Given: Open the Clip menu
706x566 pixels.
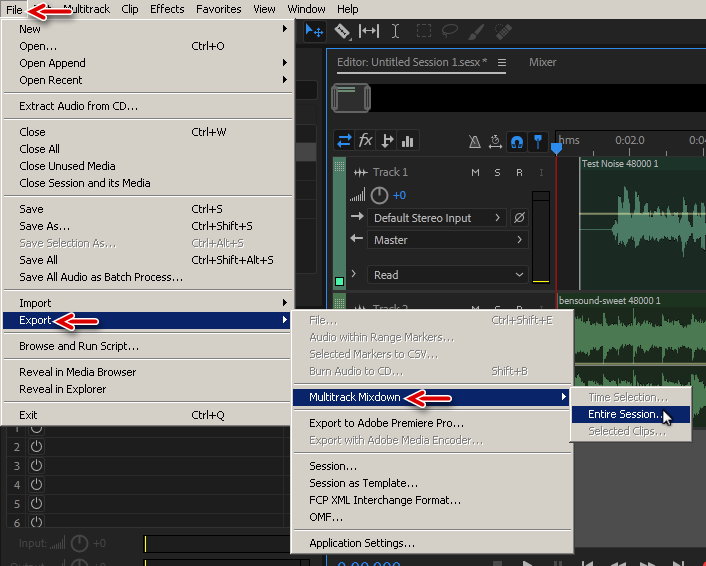Looking at the screenshot, I should [130, 9].
